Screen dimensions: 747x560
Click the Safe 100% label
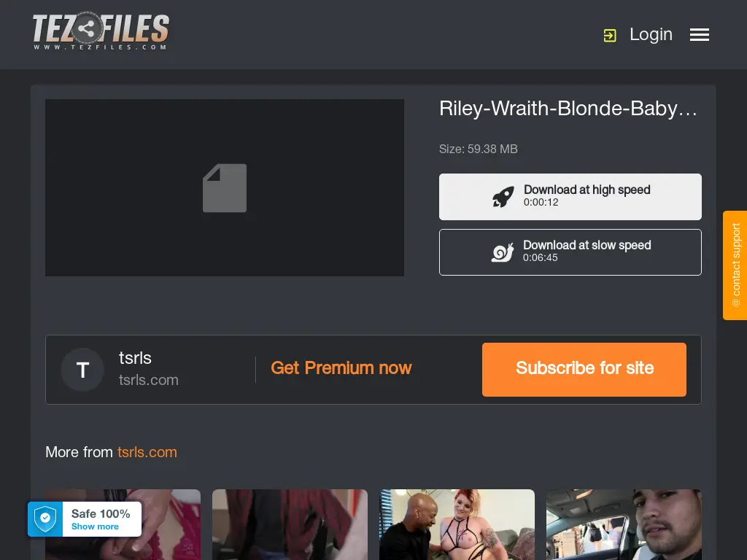tap(101, 514)
